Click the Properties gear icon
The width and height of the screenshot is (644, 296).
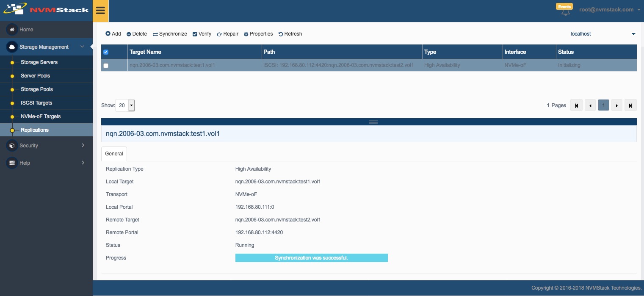click(246, 34)
